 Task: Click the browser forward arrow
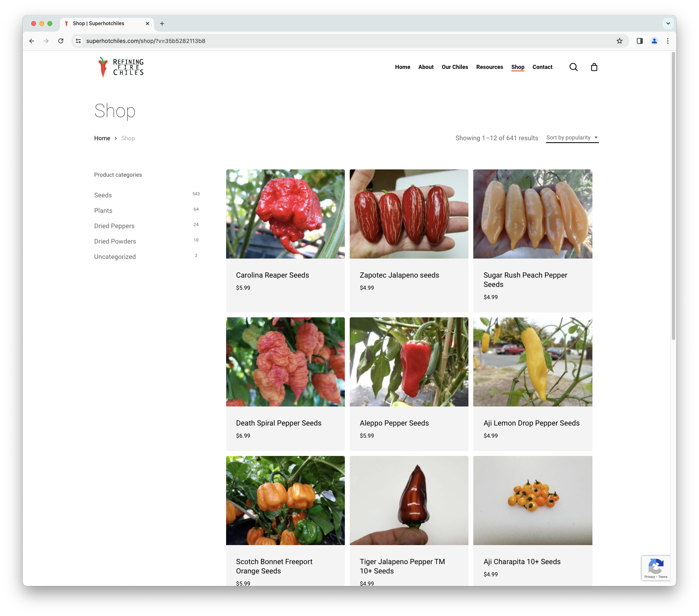46,41
